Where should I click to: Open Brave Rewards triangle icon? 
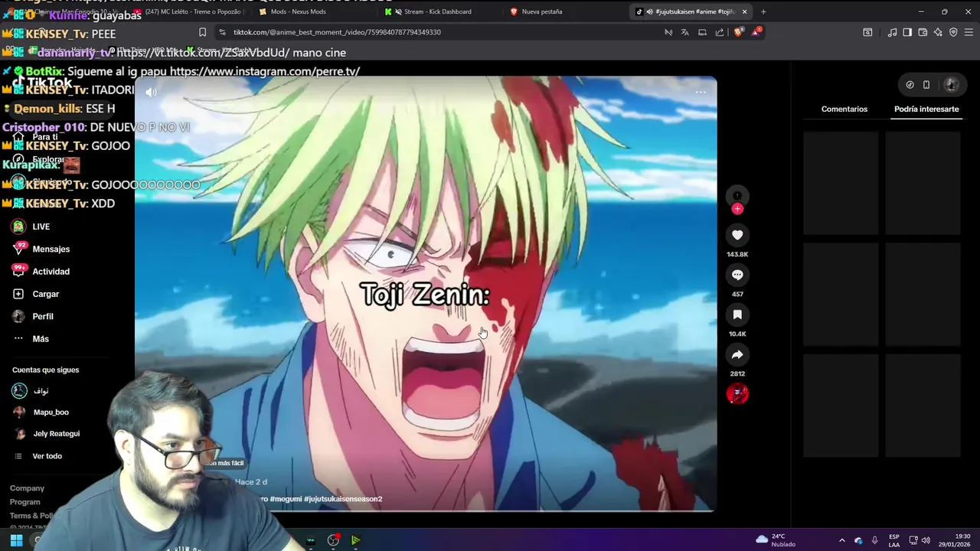point(756,32)
